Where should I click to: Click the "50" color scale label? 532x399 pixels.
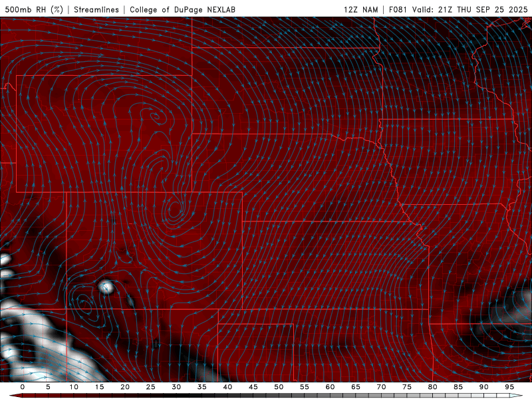[279, 387]
